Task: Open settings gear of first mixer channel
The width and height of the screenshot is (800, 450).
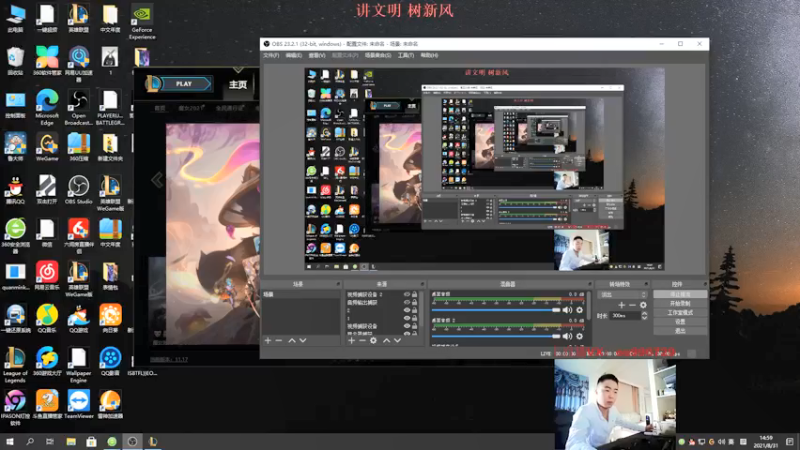Action: 580,310
